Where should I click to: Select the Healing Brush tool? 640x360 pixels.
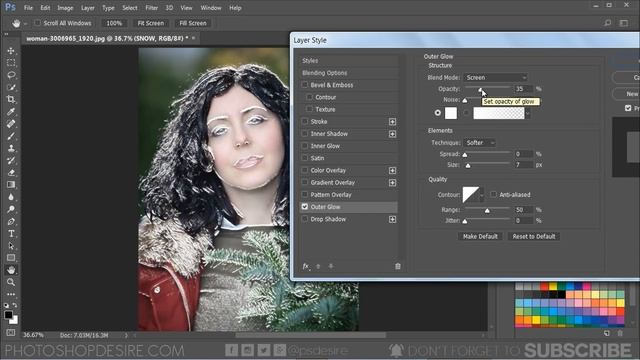(x=11, y=124)
